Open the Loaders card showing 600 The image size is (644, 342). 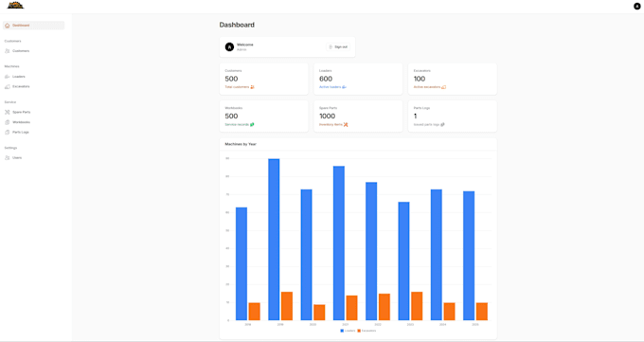[358, 79]
